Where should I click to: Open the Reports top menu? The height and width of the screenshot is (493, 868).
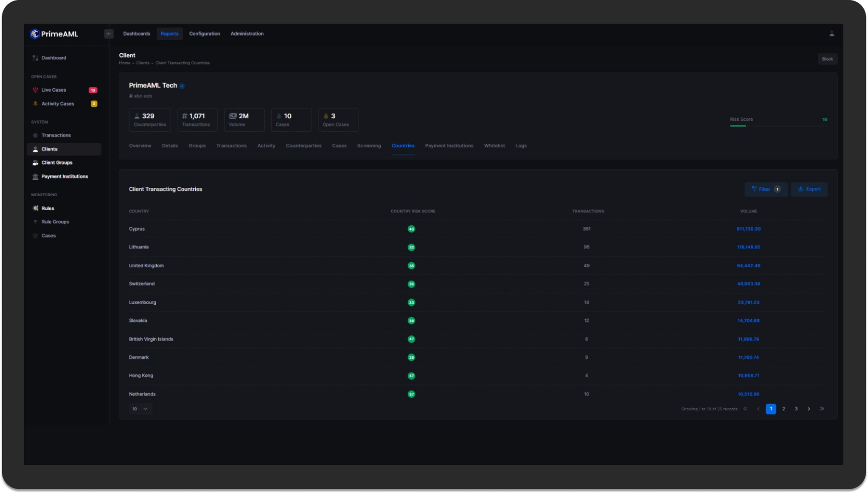click(x=170, y=34)
